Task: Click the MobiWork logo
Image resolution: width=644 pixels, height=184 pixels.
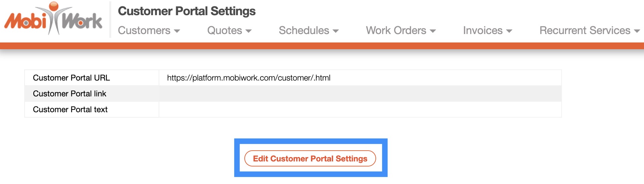Action: click(53, 20)
